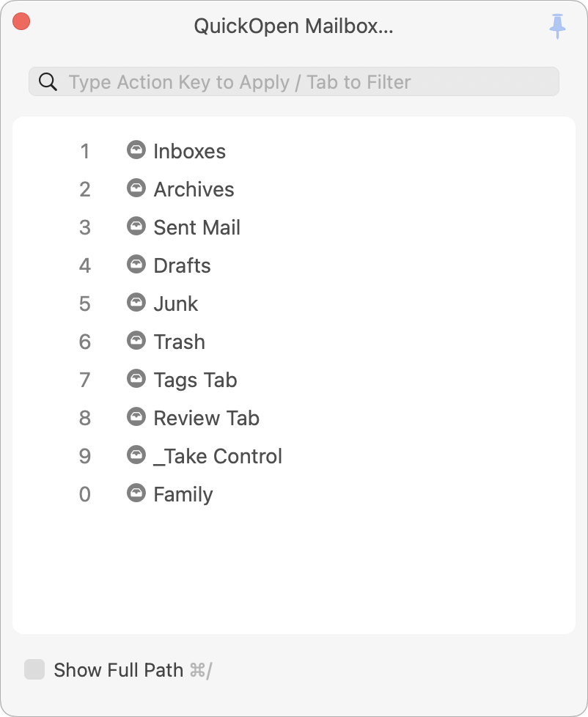The width and height of the screenshot is (588, 717).
Task: Select the Review Tab list entry
Action: click(x=206, y=418)
